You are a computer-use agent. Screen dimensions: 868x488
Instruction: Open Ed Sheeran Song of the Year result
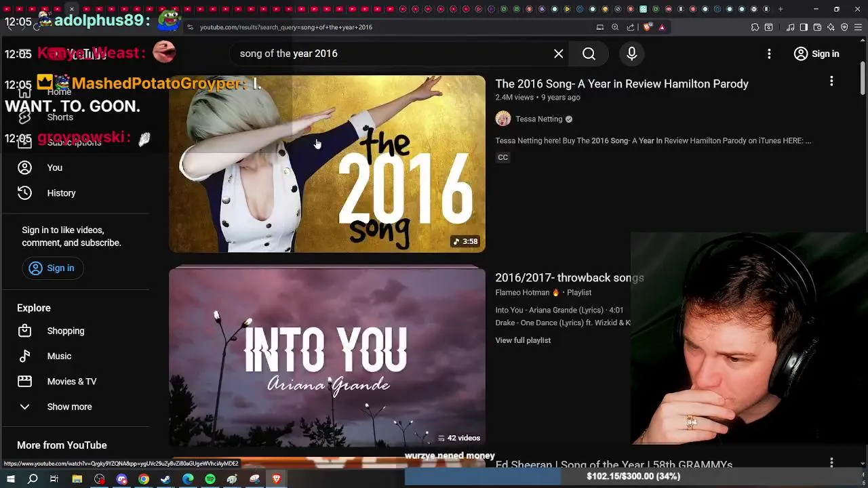click(x=614, y=465)
